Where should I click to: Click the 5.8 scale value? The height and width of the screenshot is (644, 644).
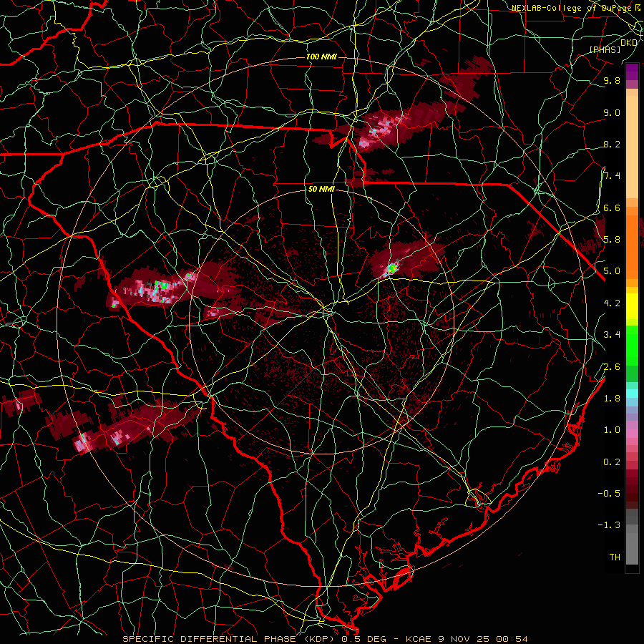612,240
